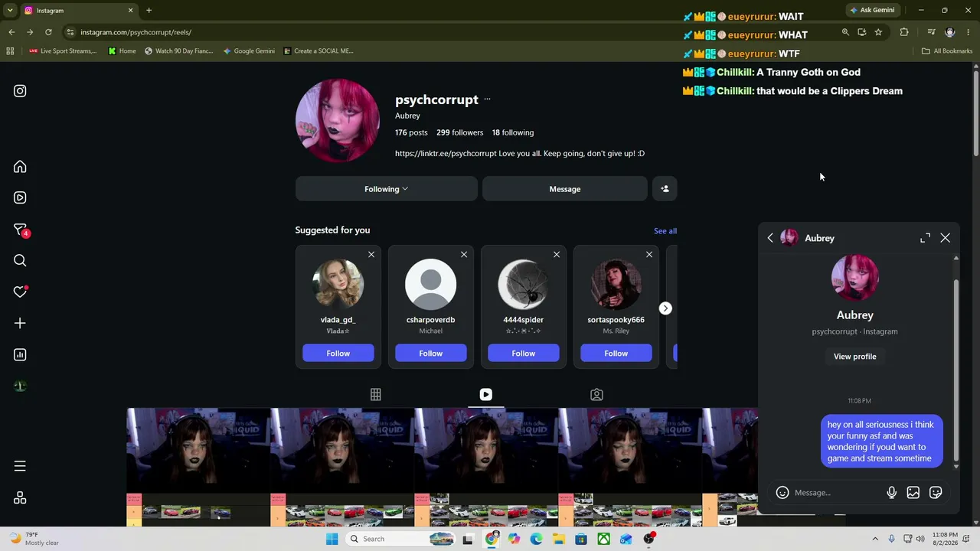Open the 299 followers list
Viewport: 980px width, 551px height.
pos(459,132)
